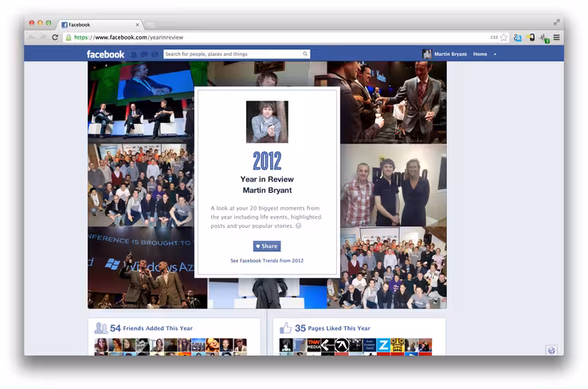Expand the account dropdown arrow beside Home
The height and width of the screenshot is (389, 588).
[495, 54]
